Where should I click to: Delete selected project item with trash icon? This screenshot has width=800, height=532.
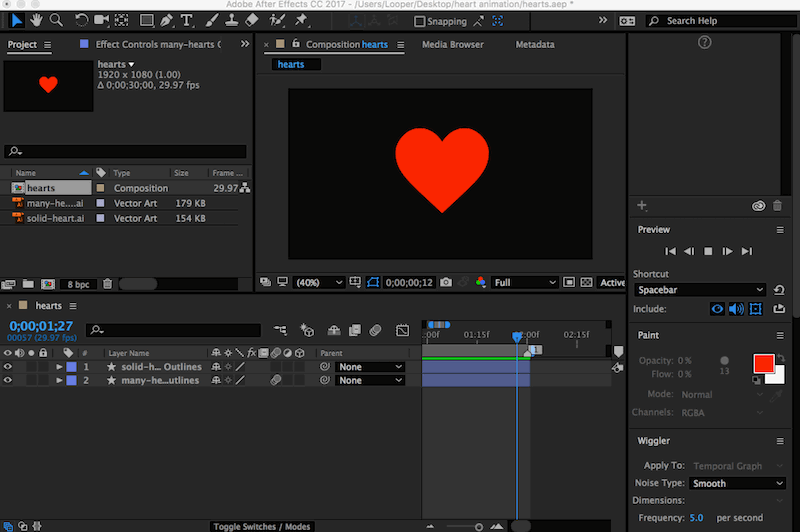(107, 284)
